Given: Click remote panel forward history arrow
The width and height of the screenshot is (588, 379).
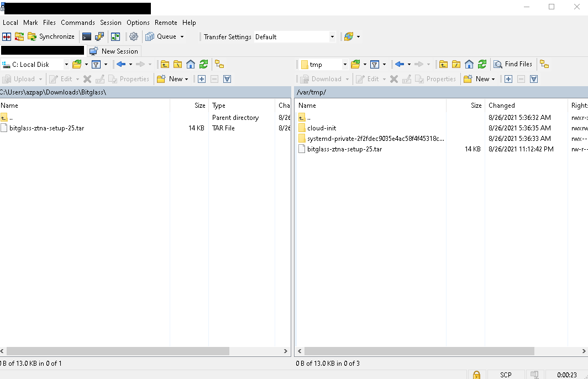Looking at the screenshot, I should click(418, 65).
